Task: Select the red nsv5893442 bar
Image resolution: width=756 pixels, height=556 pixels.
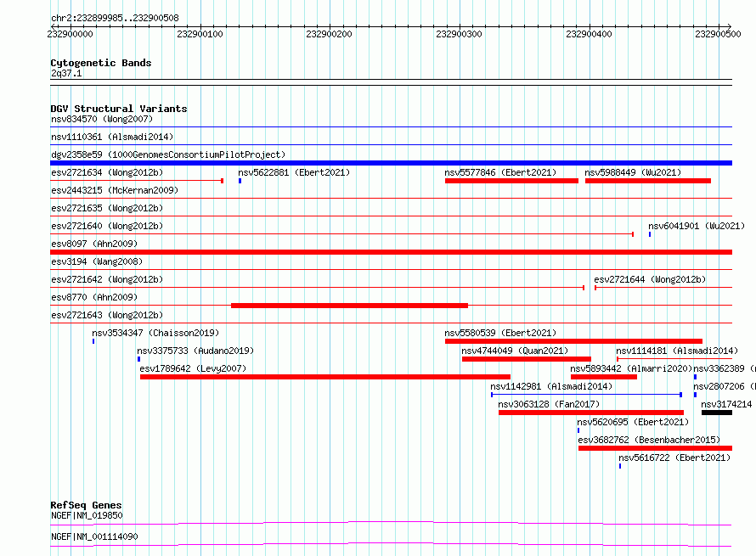Action: 604,377
